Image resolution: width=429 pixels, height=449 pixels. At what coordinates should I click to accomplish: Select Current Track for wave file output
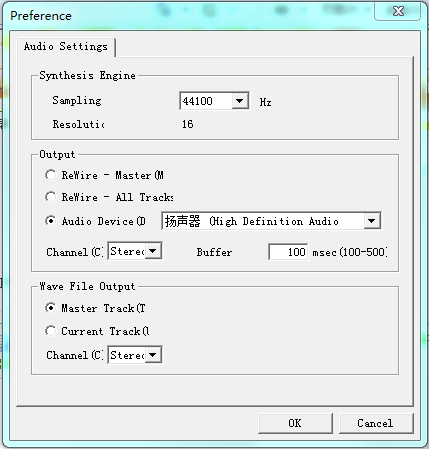click(x=50, y=331)
